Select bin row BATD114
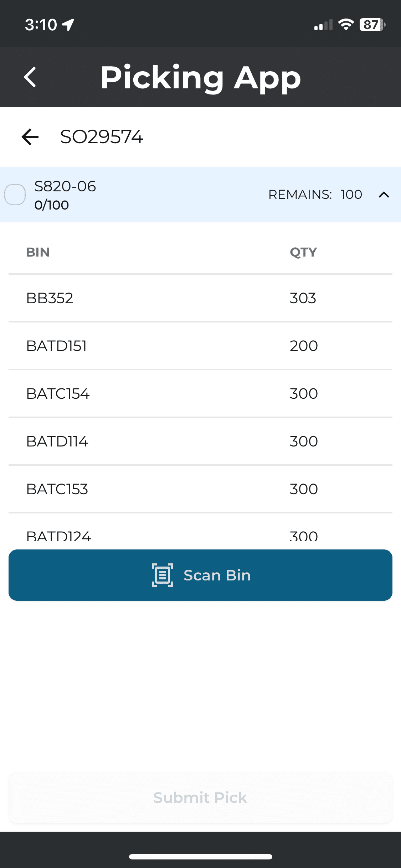The width and height of the screenshot is (401, 868). click(x=200, y=441)
